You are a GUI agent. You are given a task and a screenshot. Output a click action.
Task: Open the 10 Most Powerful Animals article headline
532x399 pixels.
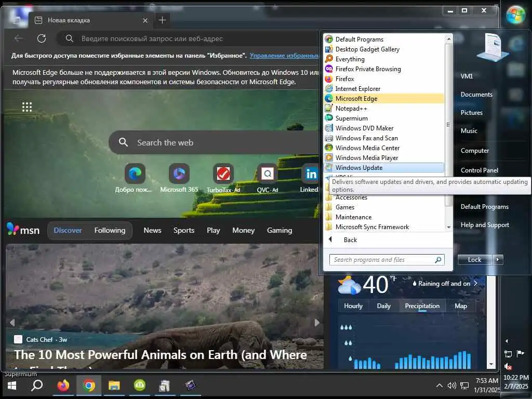161,355
